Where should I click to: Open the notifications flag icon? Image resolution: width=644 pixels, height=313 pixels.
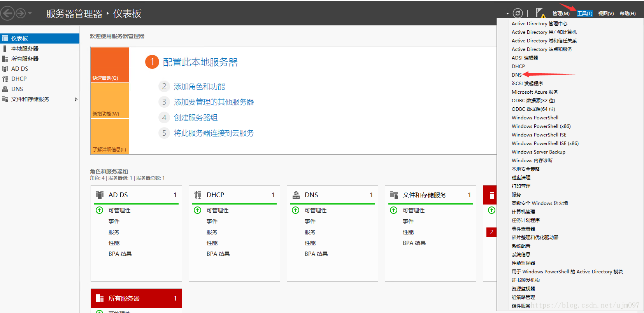540,13
